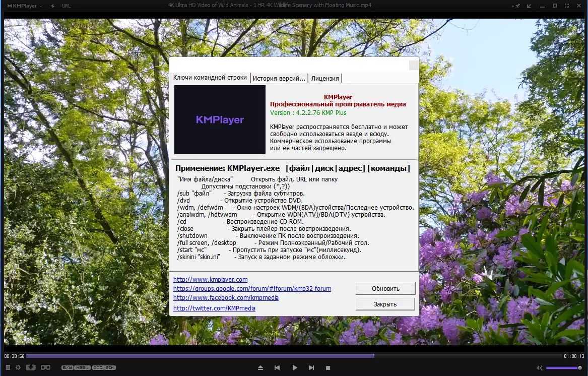This screenshot has width=588, height=376.
Task: Click the Обновить button
Action: (x=385, y=289)
